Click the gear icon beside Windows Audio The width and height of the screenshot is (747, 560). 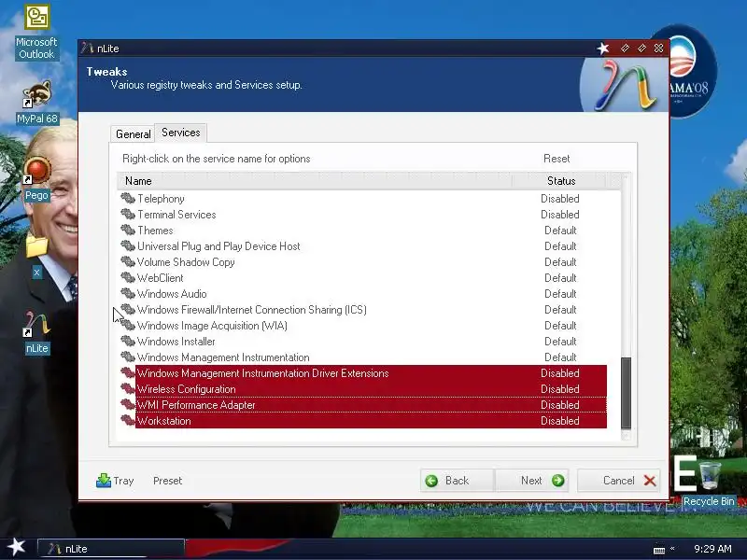tap(128, 293)
